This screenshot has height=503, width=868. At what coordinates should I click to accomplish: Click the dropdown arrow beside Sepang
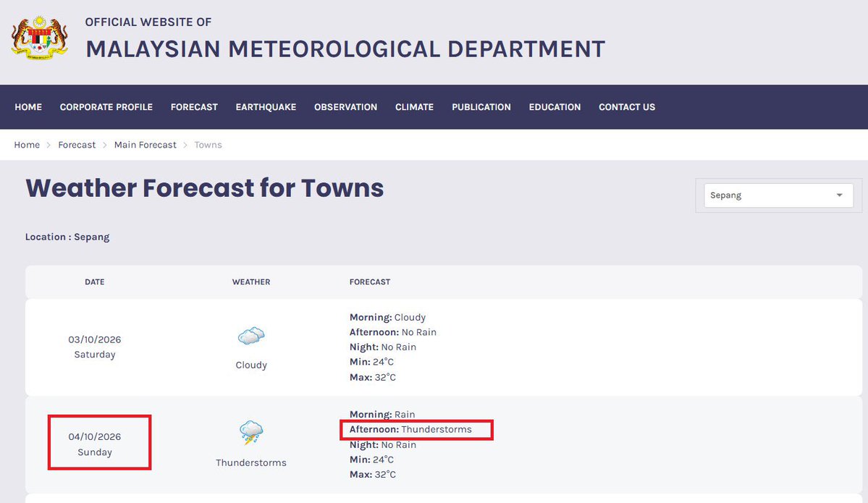pos(839,195)
